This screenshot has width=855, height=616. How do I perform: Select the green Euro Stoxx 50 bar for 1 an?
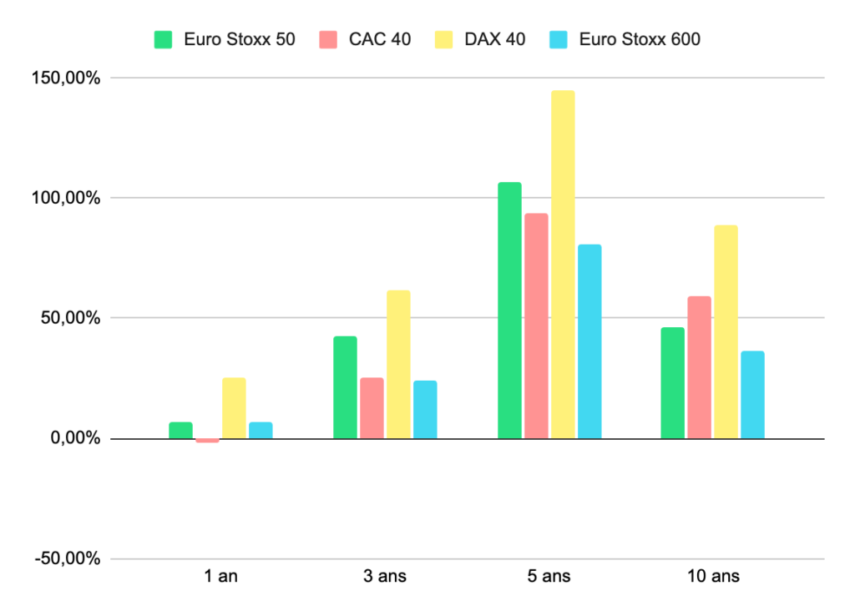(x=180, y=430)
